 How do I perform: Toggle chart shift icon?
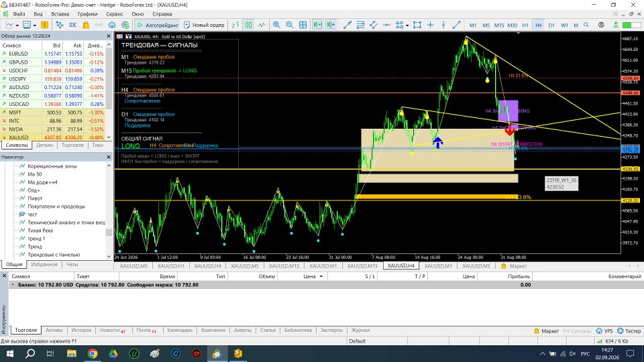point(331,25)
